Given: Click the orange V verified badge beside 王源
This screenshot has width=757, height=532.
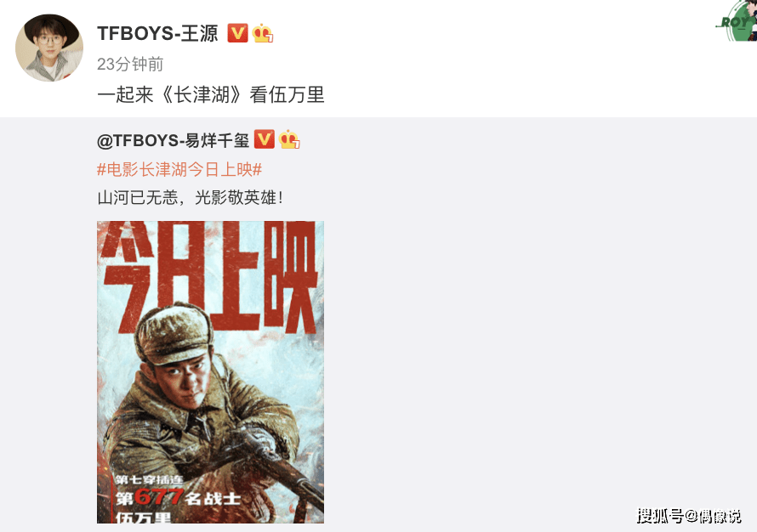Looking at the screenshot, I should (237, 33).
